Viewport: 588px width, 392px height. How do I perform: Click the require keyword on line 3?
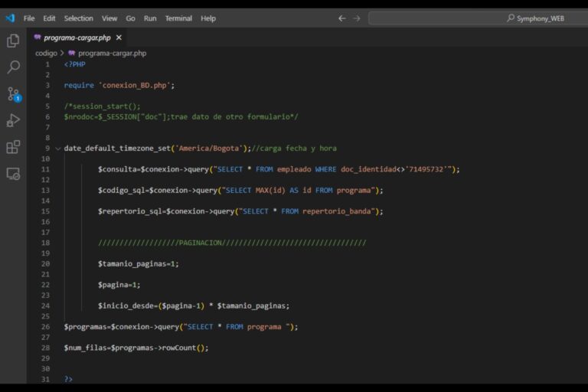[79, 86]
